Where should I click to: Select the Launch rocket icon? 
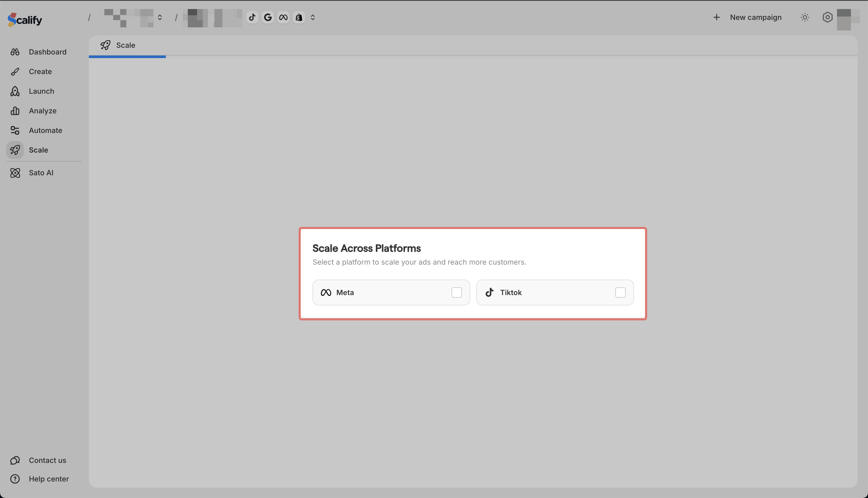15,91
